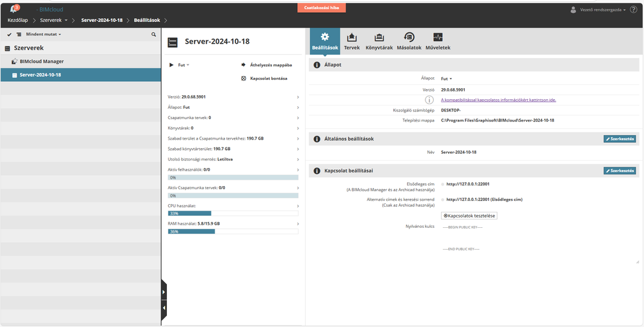The height and width of the screenshot is (327, 644).
Task: Click the info icon in Kapcsolat beállításai header
Action: pos(317,171)
